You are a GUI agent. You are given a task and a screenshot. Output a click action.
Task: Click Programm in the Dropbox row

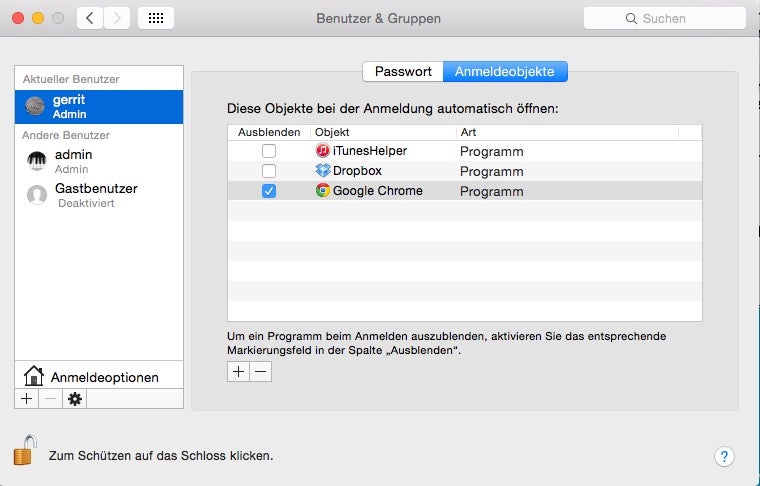(491, 172)
